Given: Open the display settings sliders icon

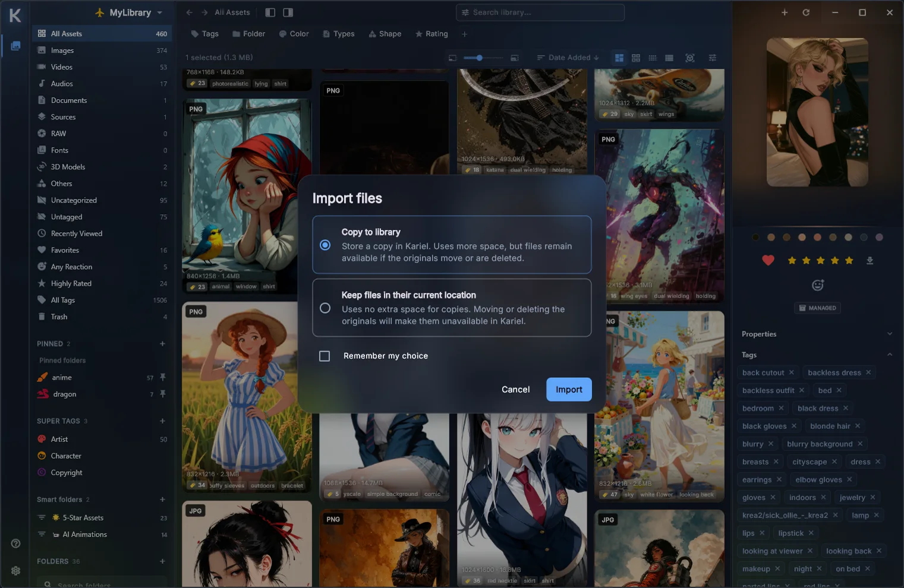Looking at the screenshot, I should click(712, 58).
